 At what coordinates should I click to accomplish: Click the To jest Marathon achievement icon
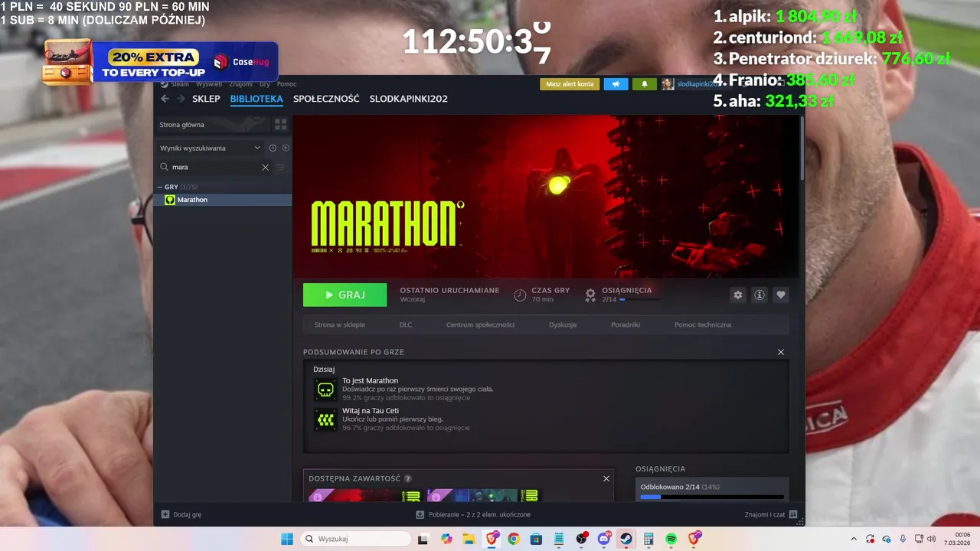[325, 390]
